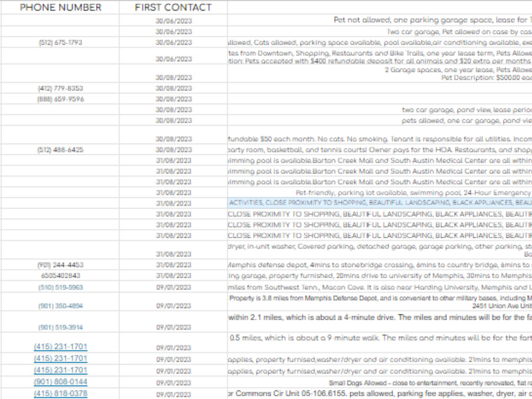Select highlighted 'ACTIVITIES, CLOSE PROXIMITY' cell
This screenshot has height=399, width=532.
[x=380, y=203]
